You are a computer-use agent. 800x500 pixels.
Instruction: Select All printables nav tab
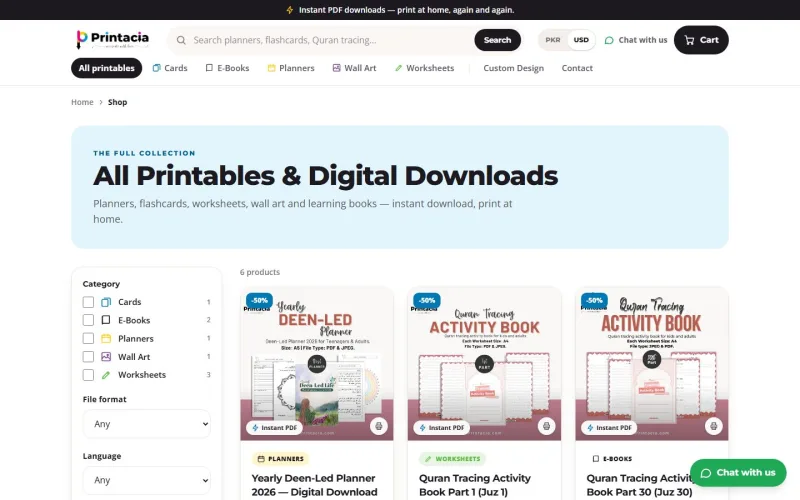(107, 68)
